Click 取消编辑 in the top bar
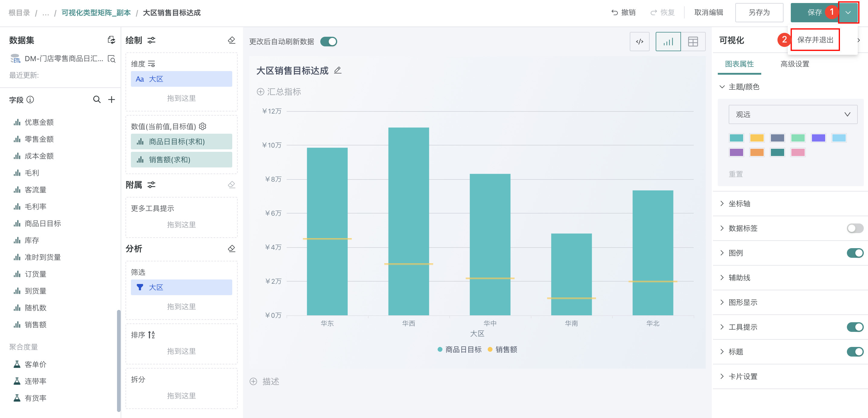 pos(709,13)
